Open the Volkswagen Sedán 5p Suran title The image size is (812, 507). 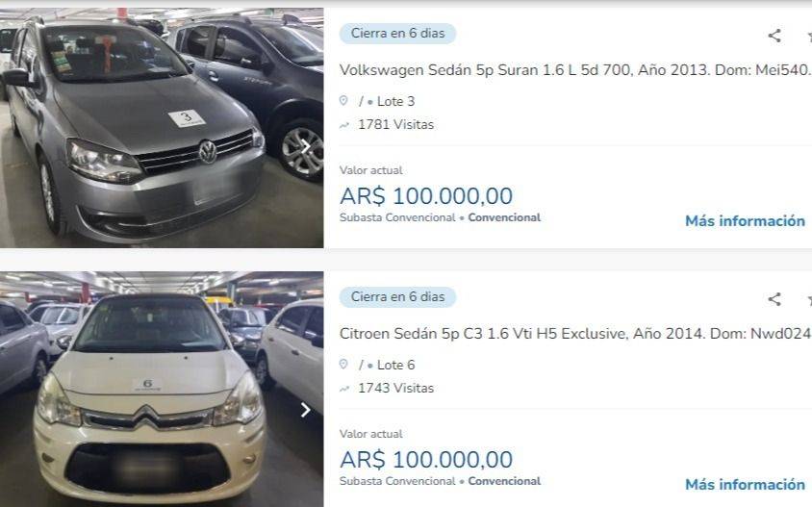[574, 70]
